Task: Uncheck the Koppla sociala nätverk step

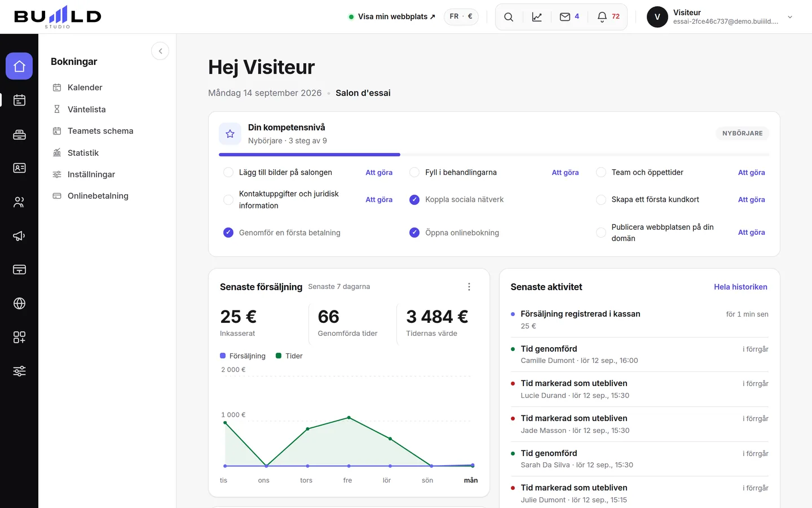Action: (x=414, y=200)
